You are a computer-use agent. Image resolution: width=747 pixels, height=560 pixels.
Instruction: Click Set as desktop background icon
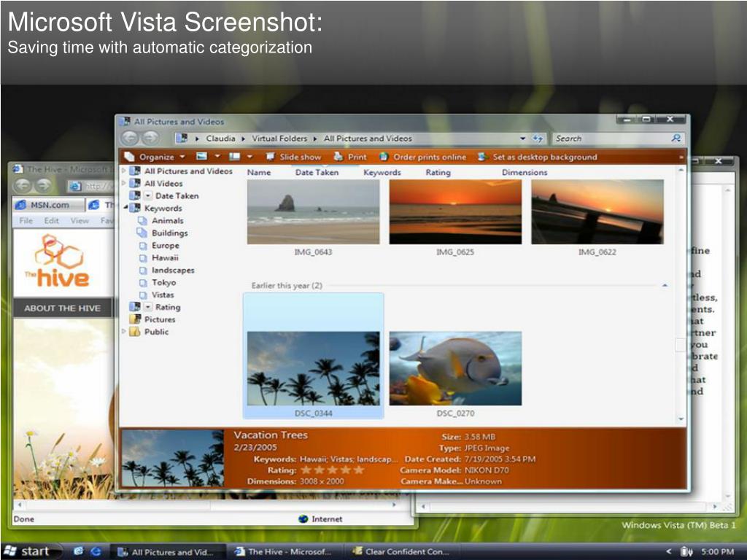coord(482,157)
